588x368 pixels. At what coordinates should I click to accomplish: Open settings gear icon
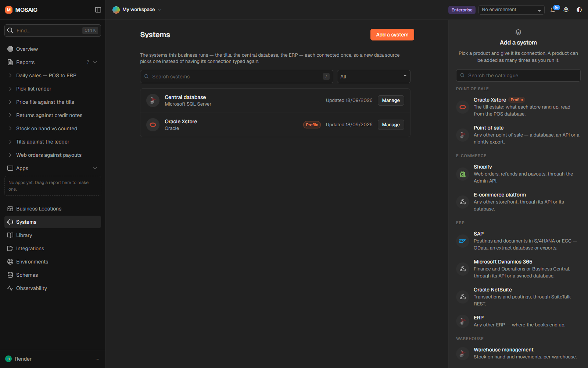pos(566,10)
